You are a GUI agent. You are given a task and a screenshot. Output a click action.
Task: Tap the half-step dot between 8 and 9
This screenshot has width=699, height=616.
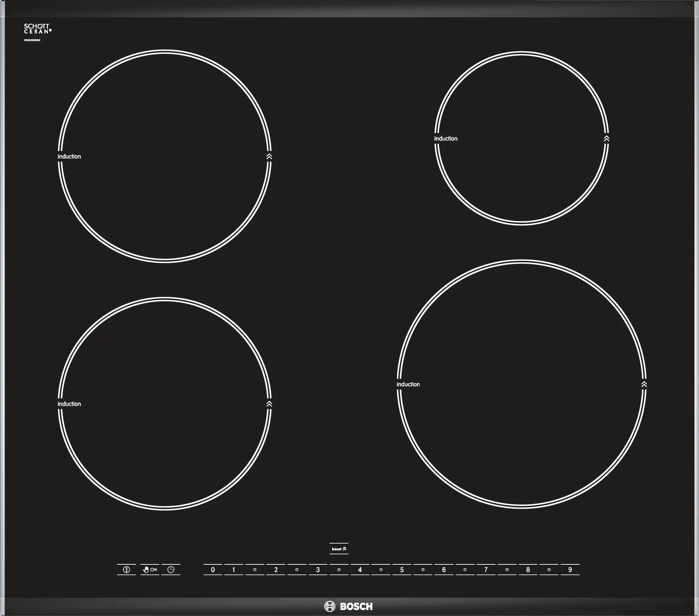click(x=549, y=570)
